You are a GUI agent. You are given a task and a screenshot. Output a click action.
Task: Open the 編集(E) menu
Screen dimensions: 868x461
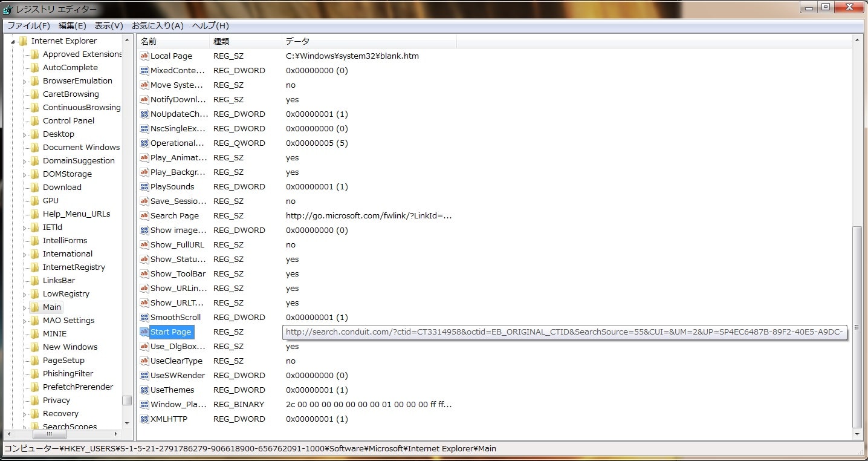(73, 25)
